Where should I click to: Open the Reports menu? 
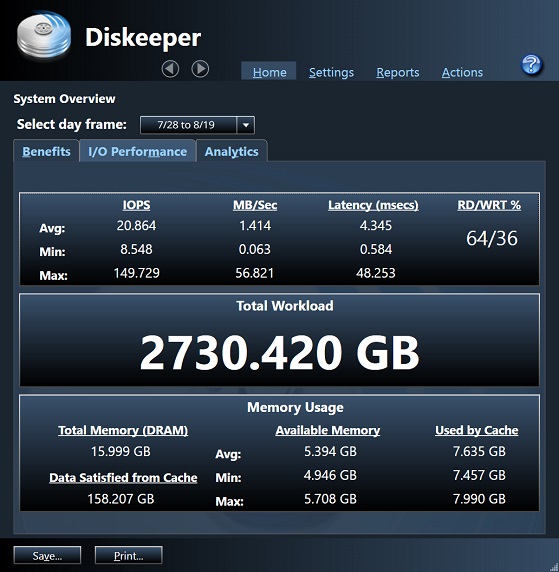click(x=398, y=72)
